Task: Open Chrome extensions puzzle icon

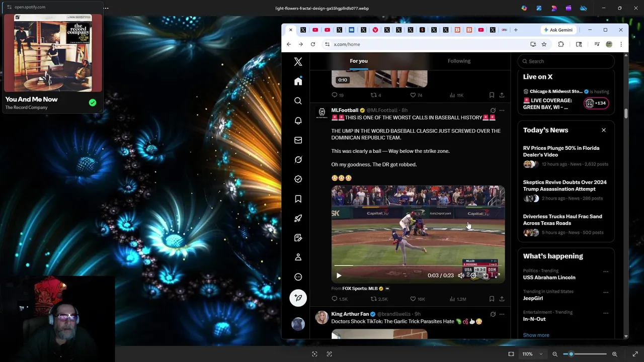Action: tap(561, 44)
